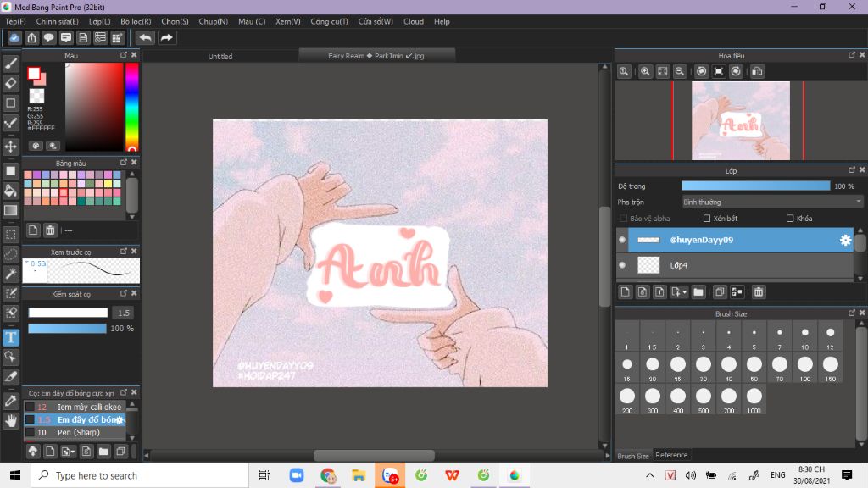Open the Tệp(F) menu
Screen dimensions: 868x488
pyautogui.click(x=15, y=21)
